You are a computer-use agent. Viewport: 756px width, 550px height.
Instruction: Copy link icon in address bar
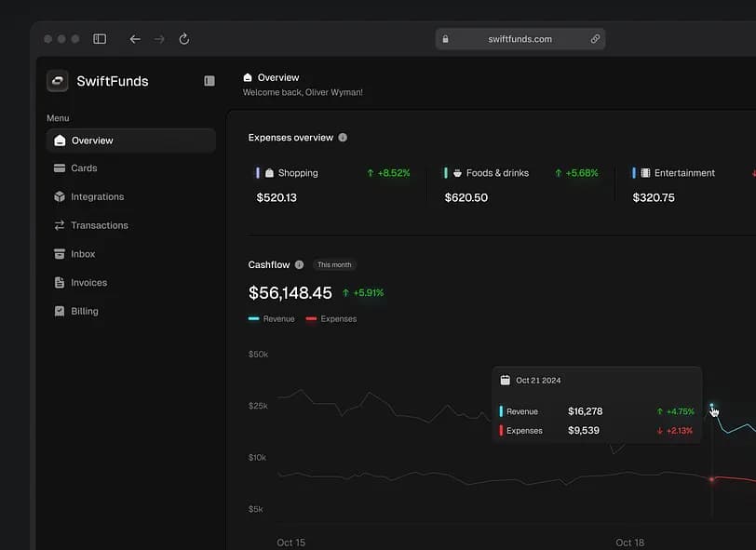(x=596, y=39)
